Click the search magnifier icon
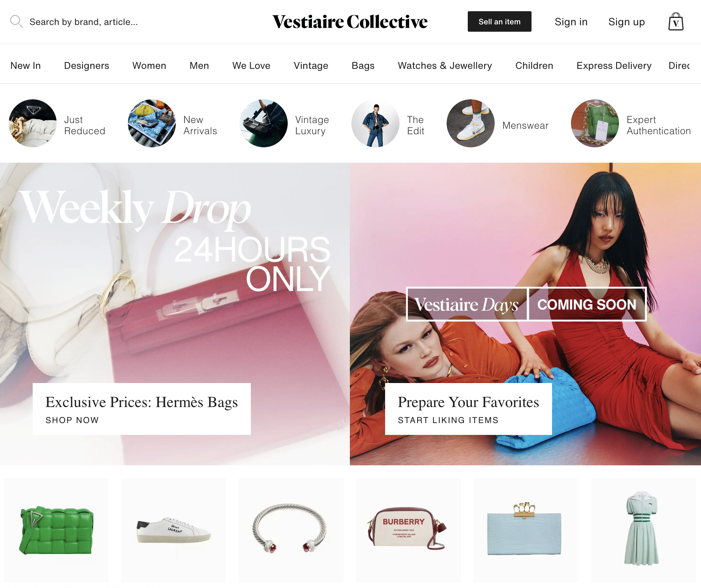Viewport: 701px width, 588px height. [16, 22]
